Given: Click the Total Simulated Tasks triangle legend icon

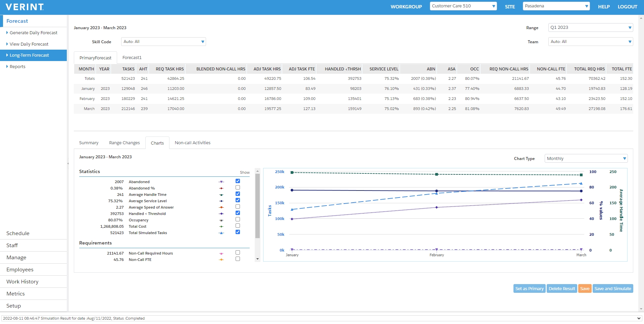Looking at the screenshot, I should 221,233.
